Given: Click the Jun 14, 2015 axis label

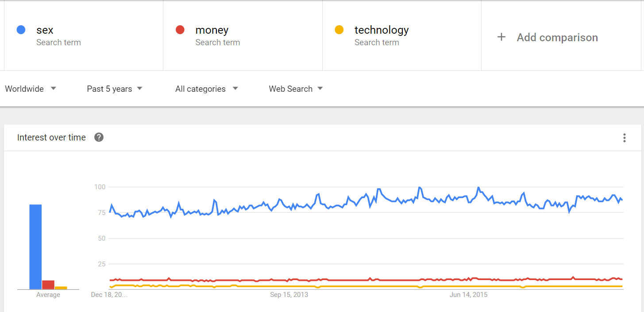Looking at the screenshot, I should tap(468, 295).
